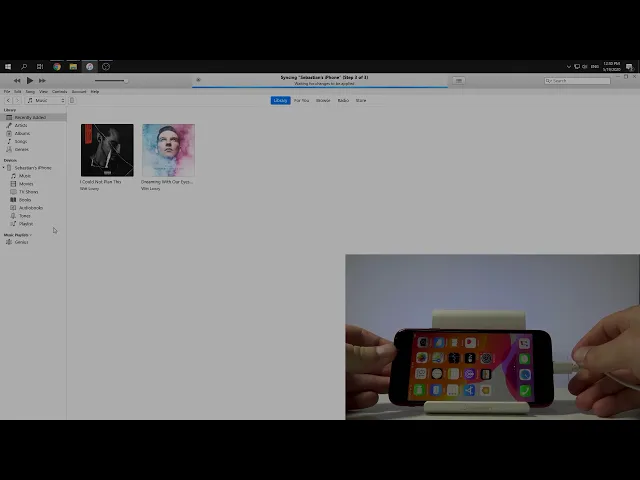Open TV Shows under Sebastian's iPhone

click(28, 191)
